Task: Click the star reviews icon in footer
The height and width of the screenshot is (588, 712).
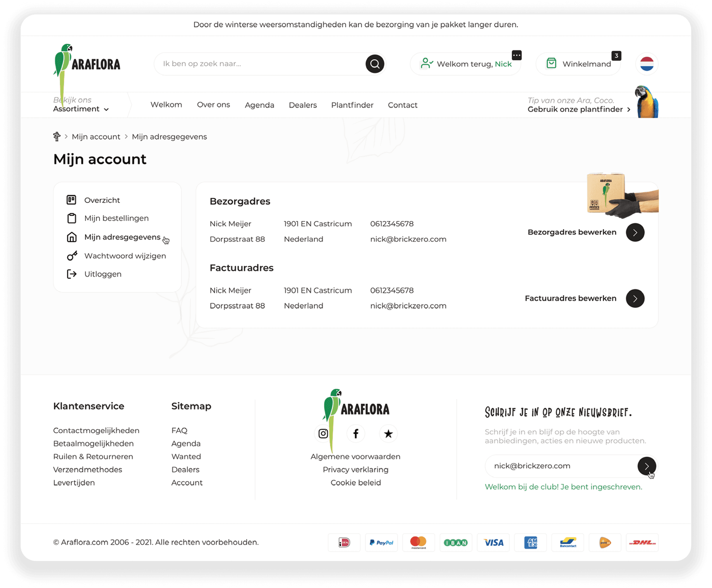Action: tap(388, 434)
